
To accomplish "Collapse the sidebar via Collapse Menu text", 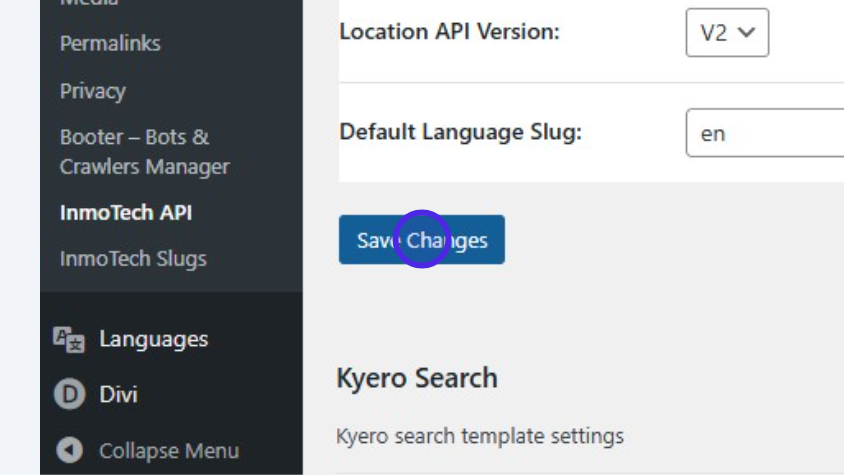I will click(168, 451).
